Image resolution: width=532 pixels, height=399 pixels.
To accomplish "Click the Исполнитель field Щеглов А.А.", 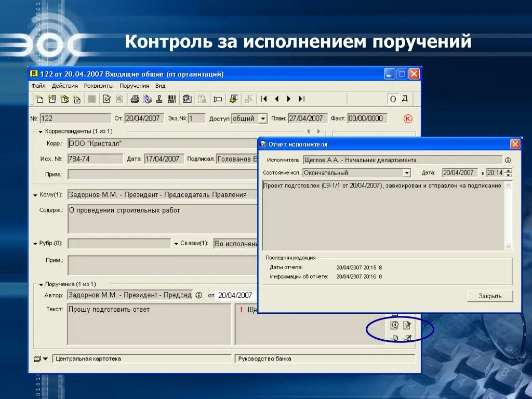I will pos(403,160).
